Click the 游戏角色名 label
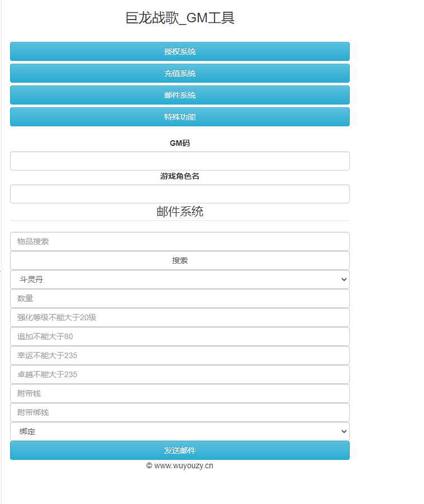This screenshot has height=504, width=424. [180, 176]
